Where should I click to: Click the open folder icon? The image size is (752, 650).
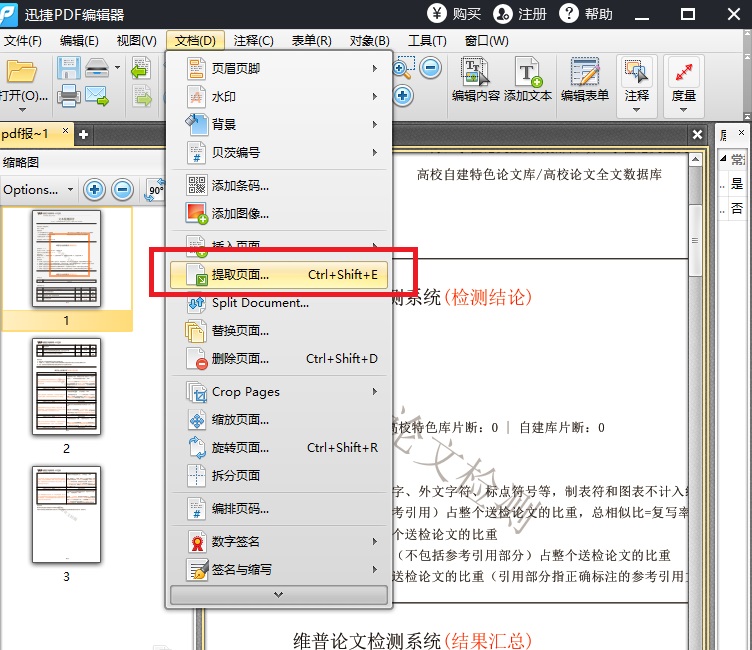coord(22,71)
